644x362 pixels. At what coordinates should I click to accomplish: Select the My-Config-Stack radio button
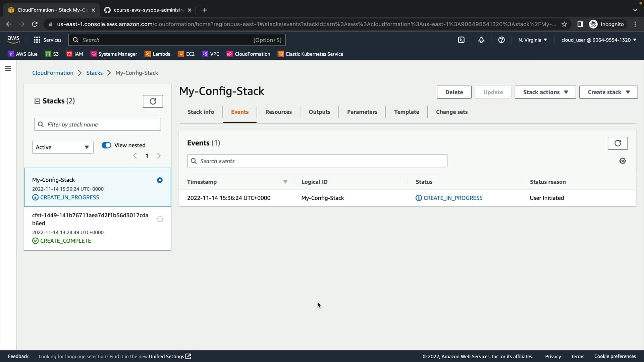pyautogui.click(x=160, y=180)
